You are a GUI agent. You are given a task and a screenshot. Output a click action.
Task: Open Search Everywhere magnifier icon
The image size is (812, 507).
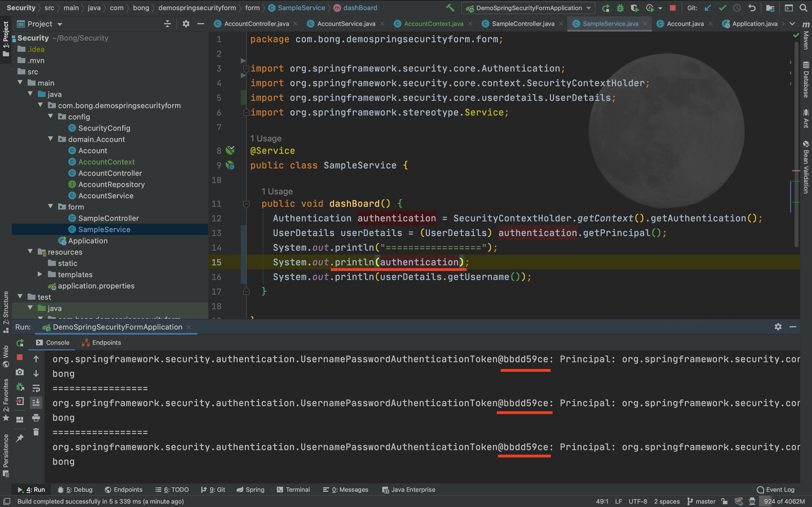tap(803, 8)
